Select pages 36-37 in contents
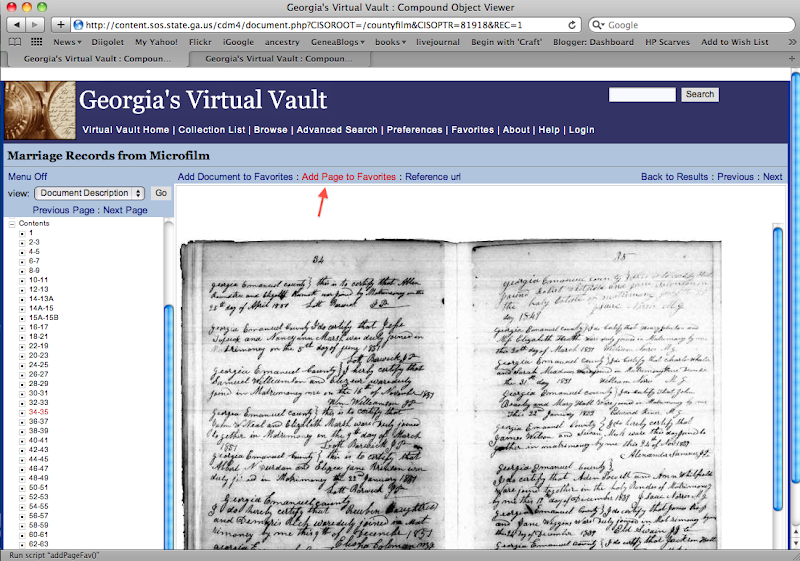The width and height of the screenshot is (800, 561). [39, 422]
